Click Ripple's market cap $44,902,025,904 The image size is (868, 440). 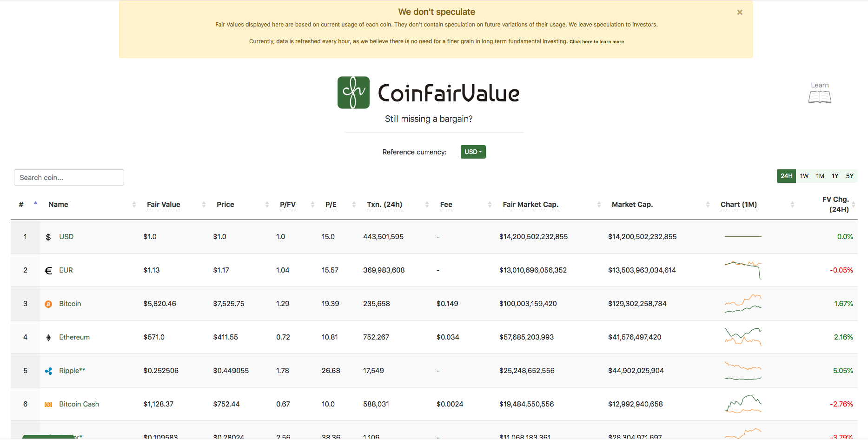[636, 371]
